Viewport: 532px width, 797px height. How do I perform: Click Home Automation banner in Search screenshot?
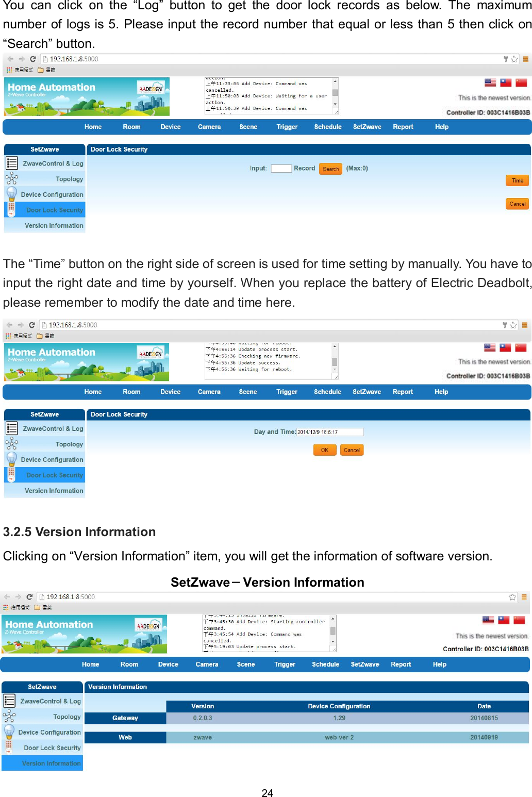(87, 96)
